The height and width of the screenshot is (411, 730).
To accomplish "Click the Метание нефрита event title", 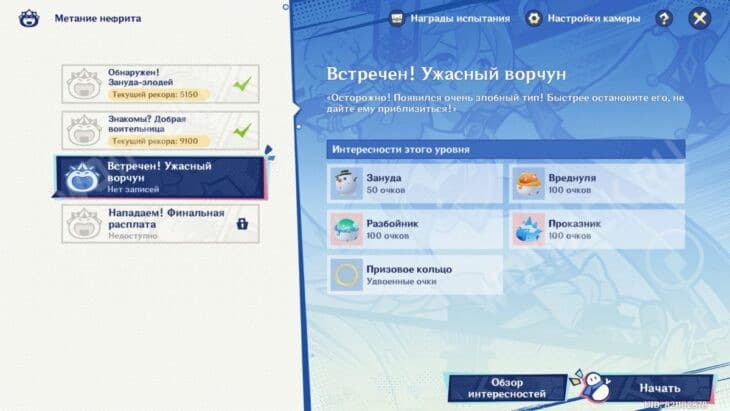I will (x=98, y=19).
